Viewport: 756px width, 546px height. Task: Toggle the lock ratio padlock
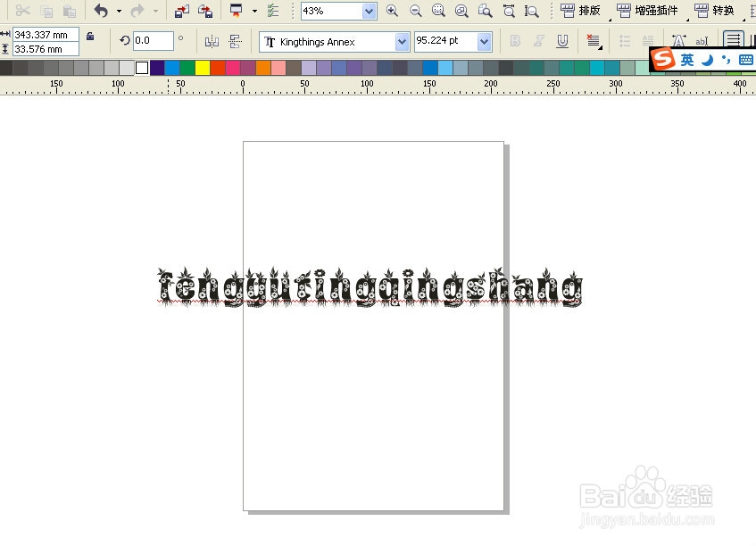(90, 37)
